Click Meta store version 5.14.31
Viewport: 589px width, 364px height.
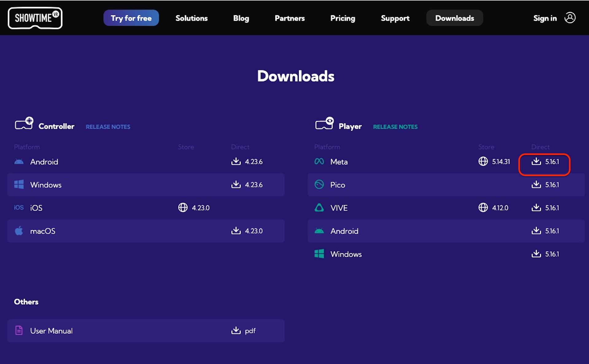tap(501, 162)
